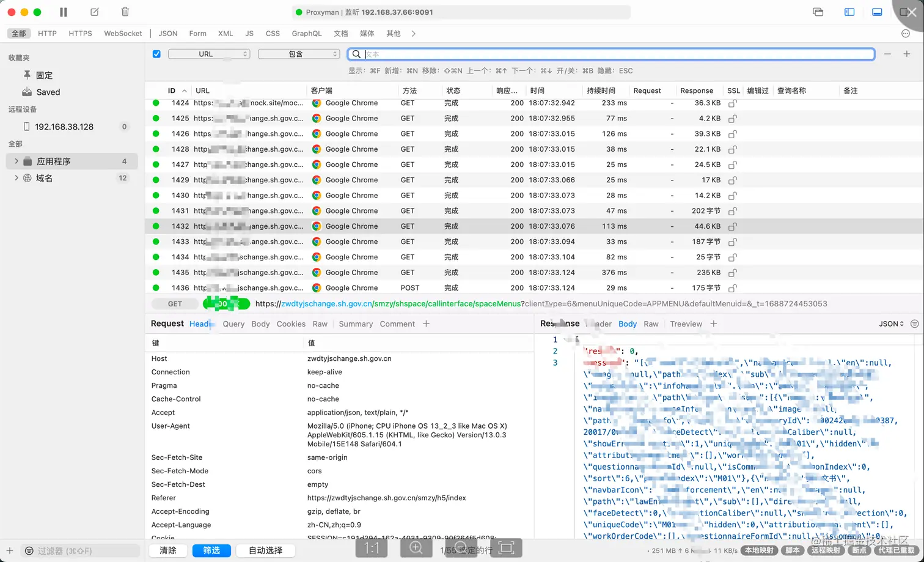Click the 客户端 column header
This screenshot has height=562, width=924.
click(321, 91)
